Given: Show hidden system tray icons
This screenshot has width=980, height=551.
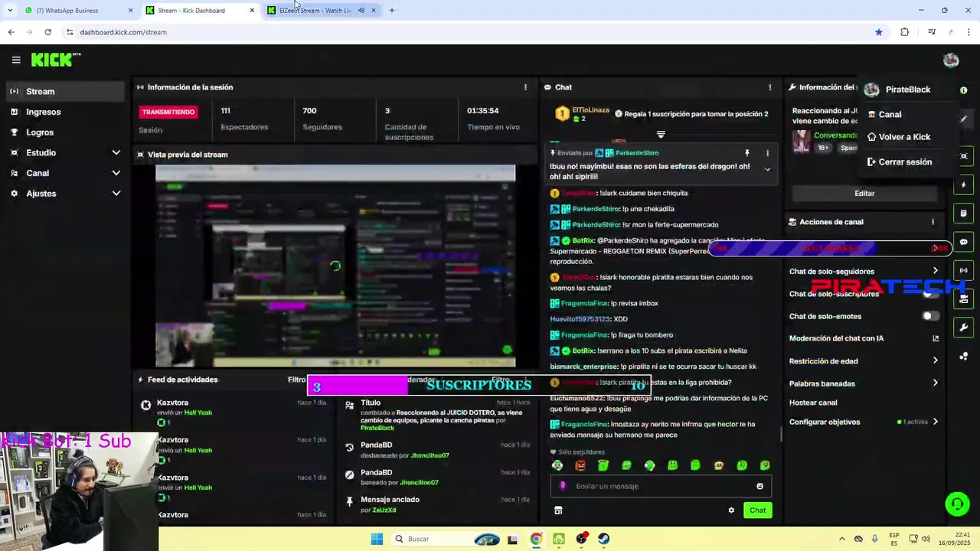Looking at the screenshot, I should click(x=841, y=539).
